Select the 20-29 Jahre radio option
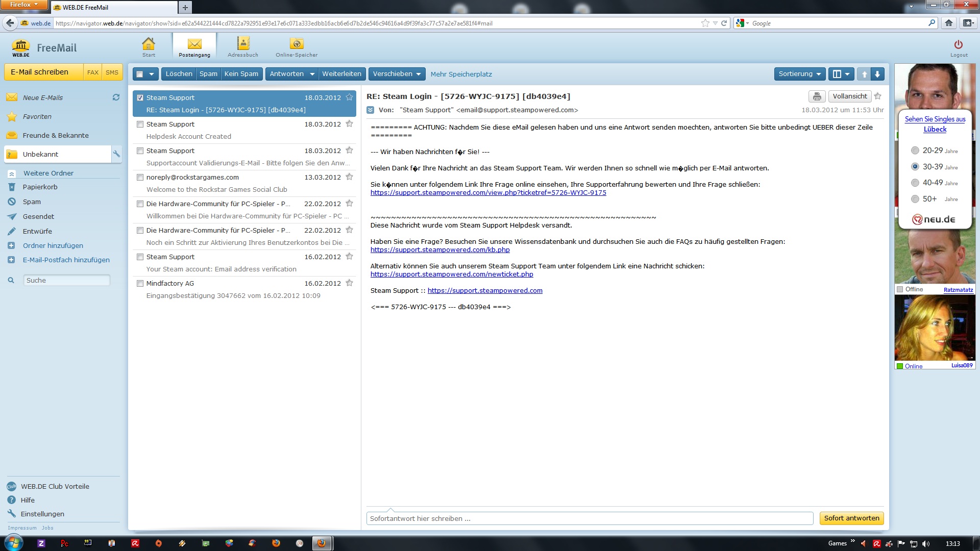The height and width of the screenshot is (551, 980). point(915,151)
